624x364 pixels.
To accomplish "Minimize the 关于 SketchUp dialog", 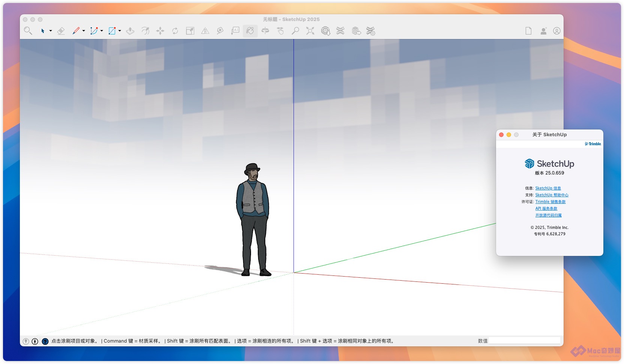I will 509,135.
